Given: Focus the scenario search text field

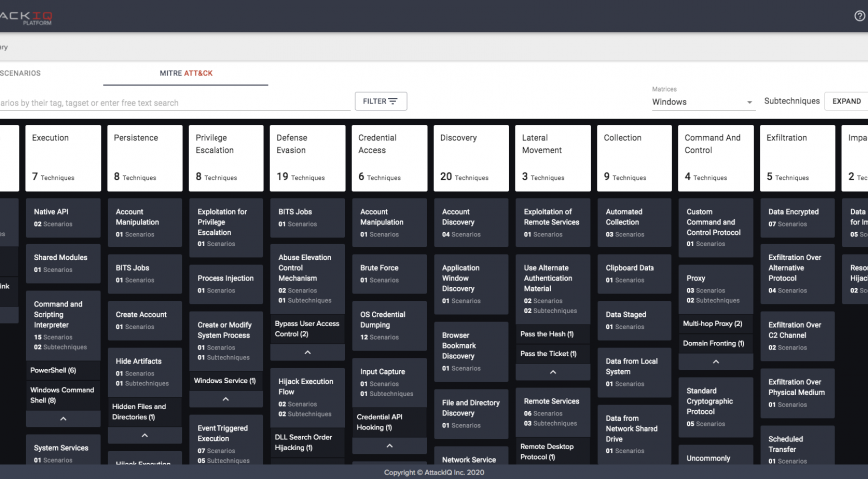Looking at the screenshot, I should [175, 103].
